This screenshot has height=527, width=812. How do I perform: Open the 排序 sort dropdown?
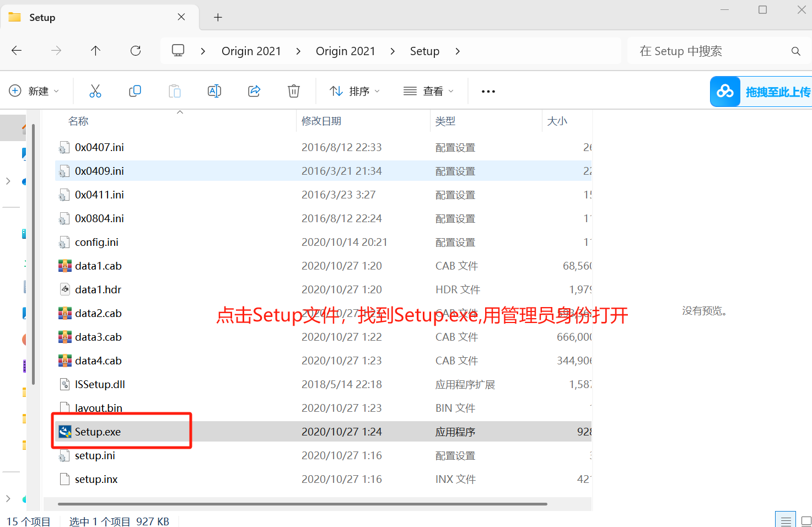click(353, 91)
